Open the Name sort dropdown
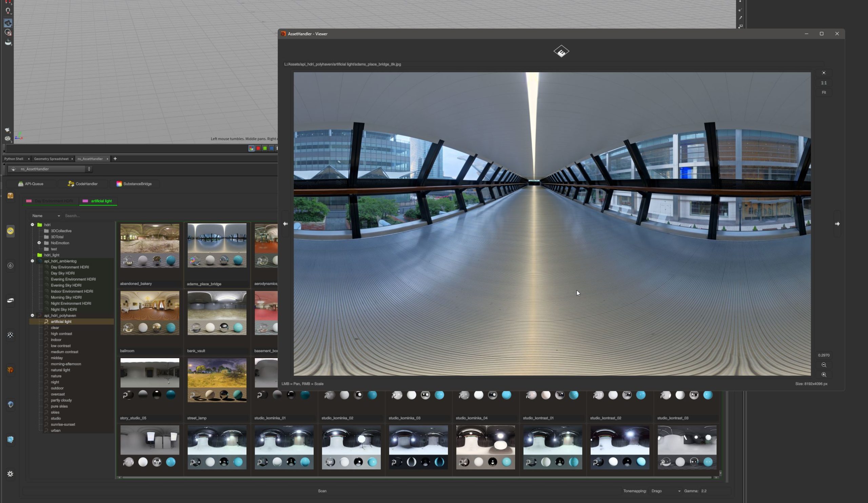The width and height of the screenshot is (868, 503). (x=46, y=216)
